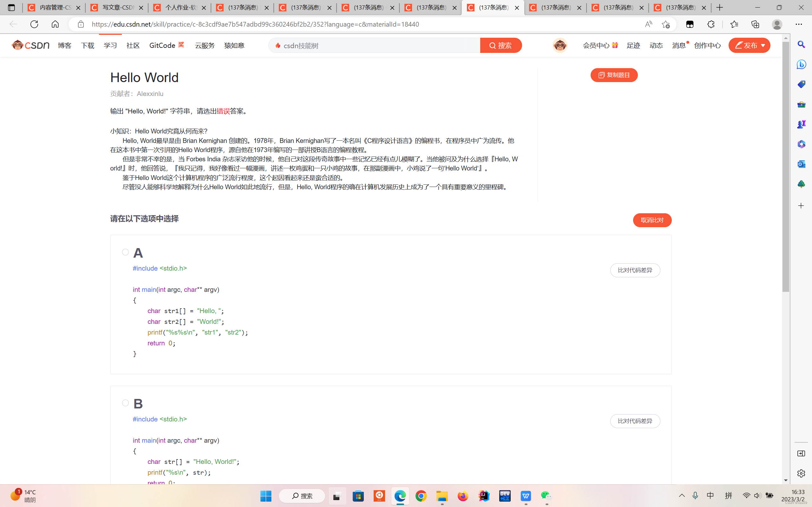
Task: Open the browser extensions puzzle icon
Action: point(711,24)
